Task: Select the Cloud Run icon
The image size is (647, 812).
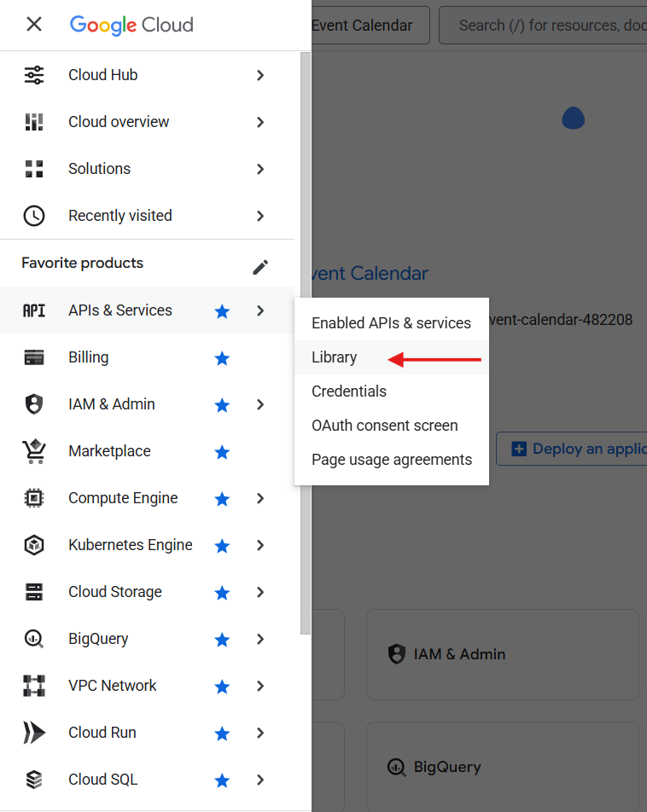Action: (x=34, y=732)
